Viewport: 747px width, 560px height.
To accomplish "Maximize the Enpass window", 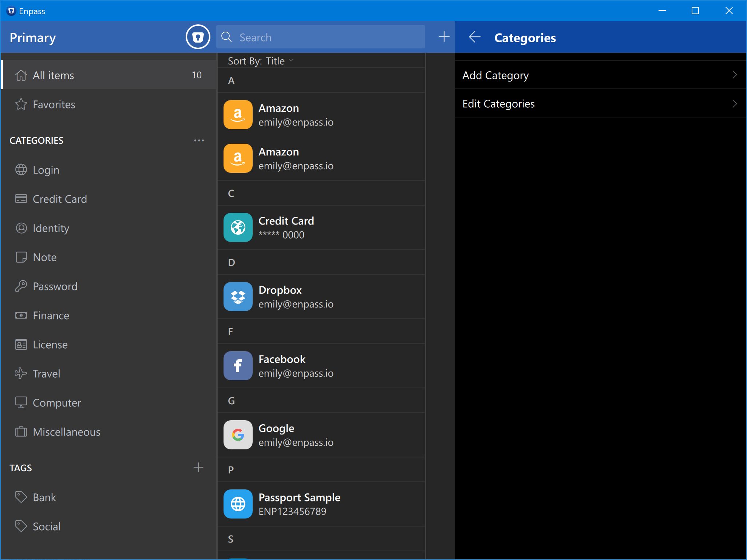I will 695,11.
